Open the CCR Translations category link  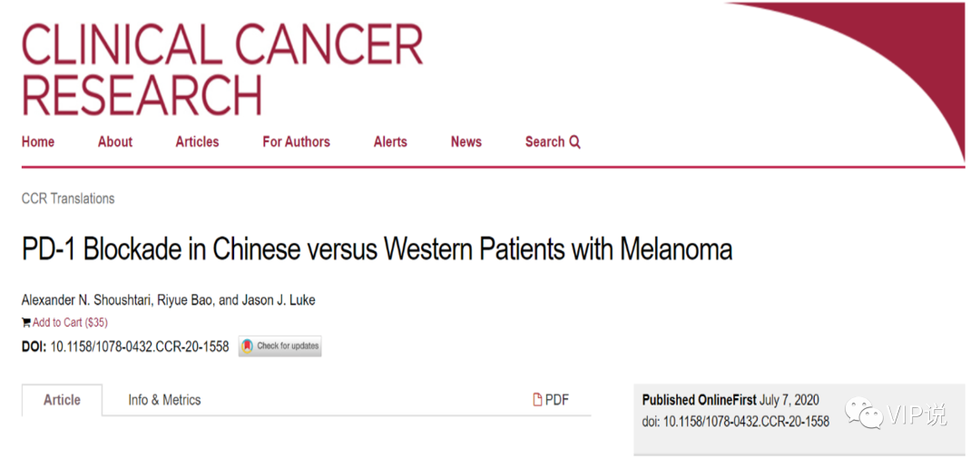click(x=68, y=199)
